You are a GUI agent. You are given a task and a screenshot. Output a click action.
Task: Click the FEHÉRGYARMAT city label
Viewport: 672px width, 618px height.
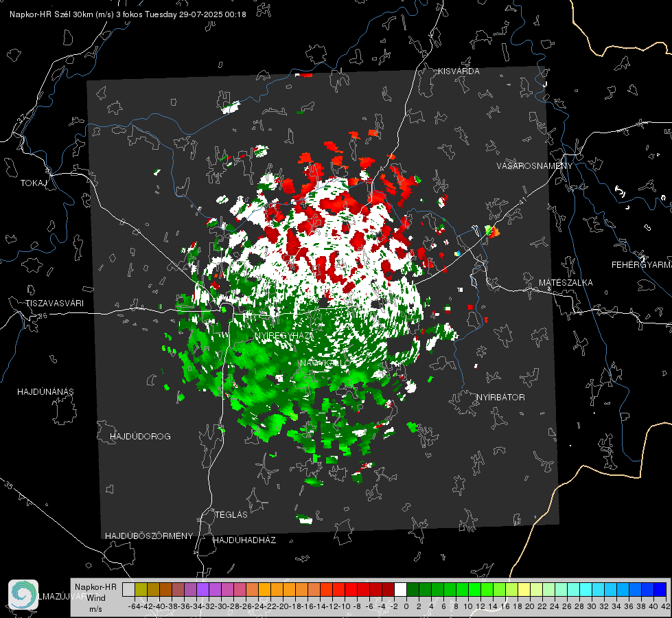[642, 265]
